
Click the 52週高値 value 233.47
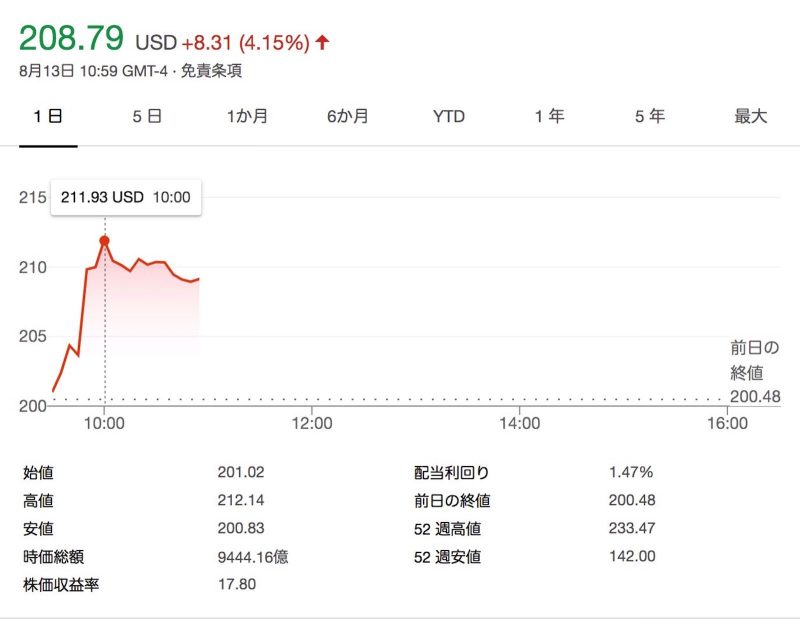tap(634, 529)
